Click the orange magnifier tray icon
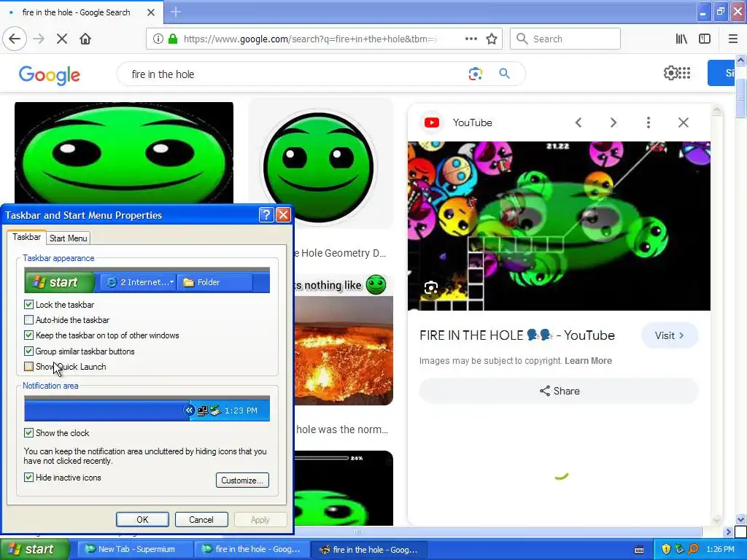The width and height of the screenshot is (747, 560). pyautogui.click(x=693, y=549)
